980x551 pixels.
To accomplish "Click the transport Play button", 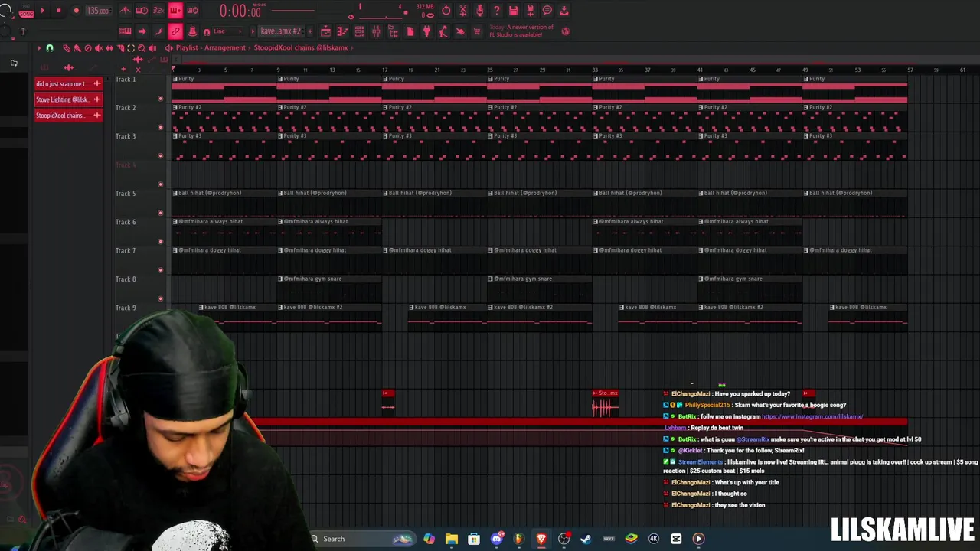I will coord(43,11).
